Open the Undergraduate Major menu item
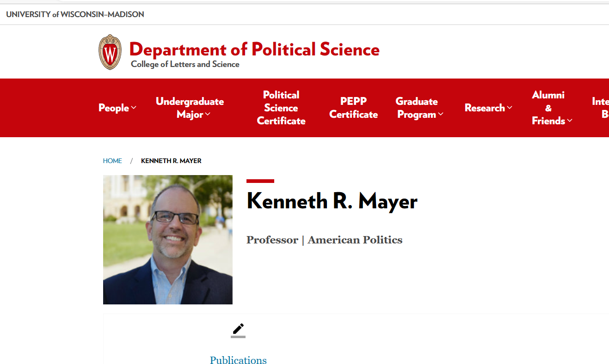Viewport: 609px width, 364px height. pyautogui.click(x=190, y=108)
